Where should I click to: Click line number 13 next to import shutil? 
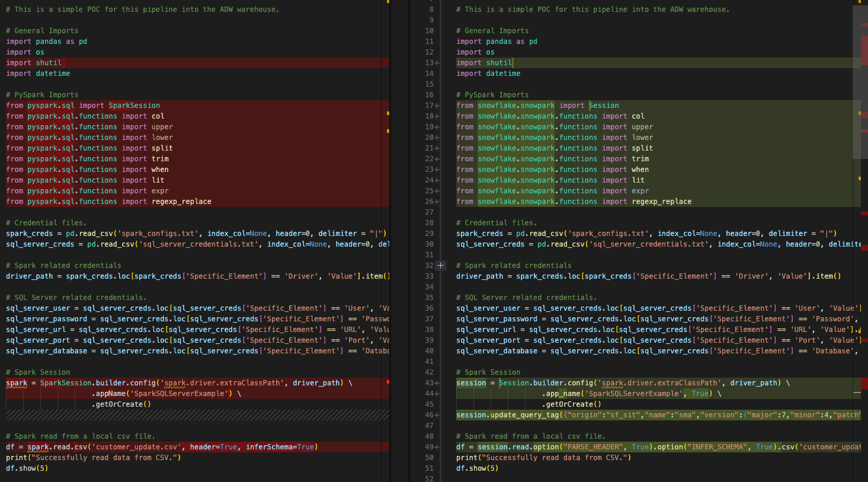428,62
